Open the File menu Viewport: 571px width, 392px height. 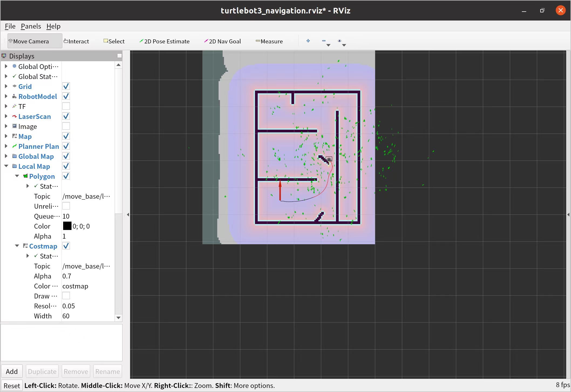(x=10, y=26)
